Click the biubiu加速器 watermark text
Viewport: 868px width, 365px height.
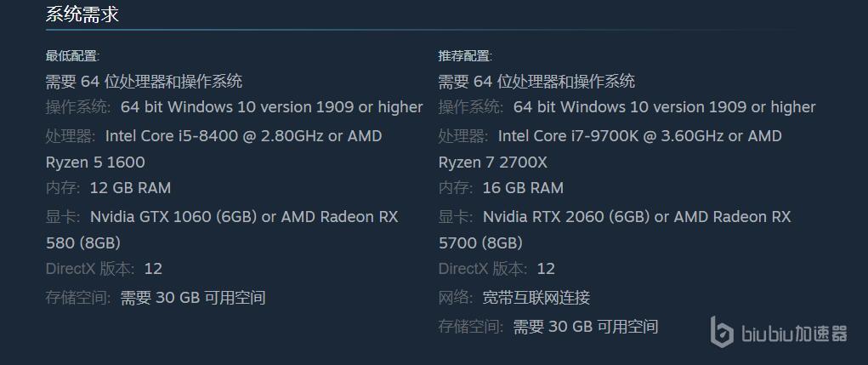coord(794,334)
